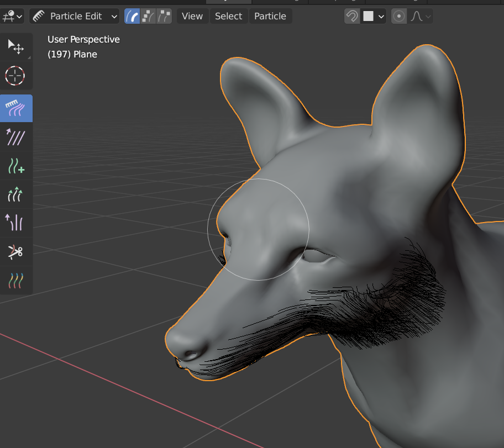Select the Length (grow hair) tool

(15, 194)
